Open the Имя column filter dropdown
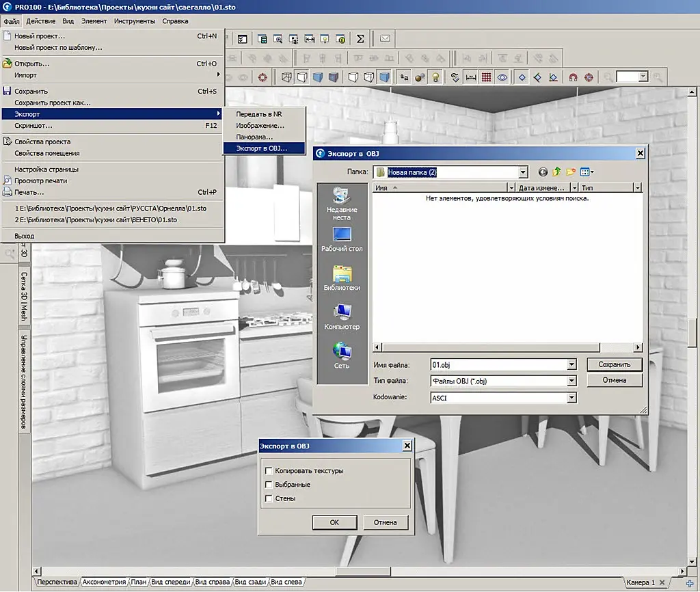Image resolution: width=700 pixels, height=592 pixels. click(x=511, y=188)
